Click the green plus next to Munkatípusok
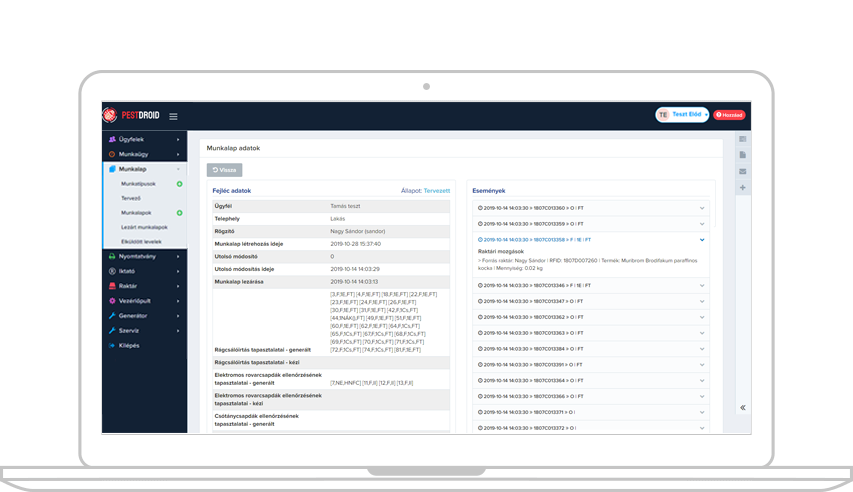 pos(179,184)
